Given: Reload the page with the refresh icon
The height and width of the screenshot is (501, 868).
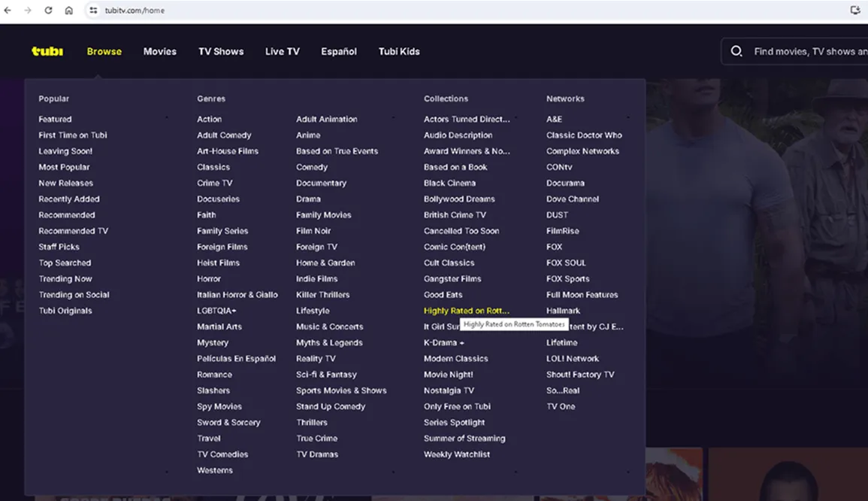Looking at the screenshot, I should [49, 11].
